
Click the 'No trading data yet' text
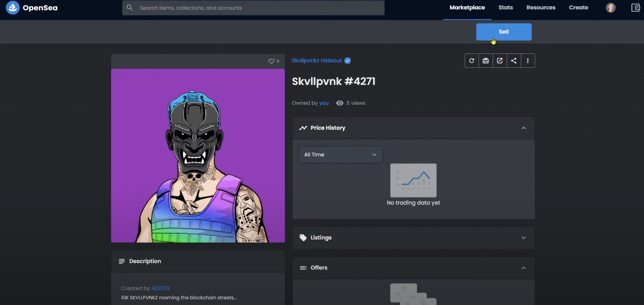tap(413, 203)
